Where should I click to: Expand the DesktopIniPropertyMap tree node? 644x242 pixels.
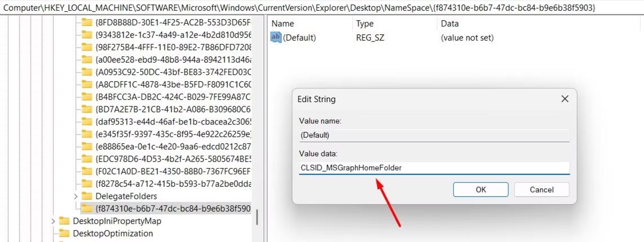click(53, 221)
